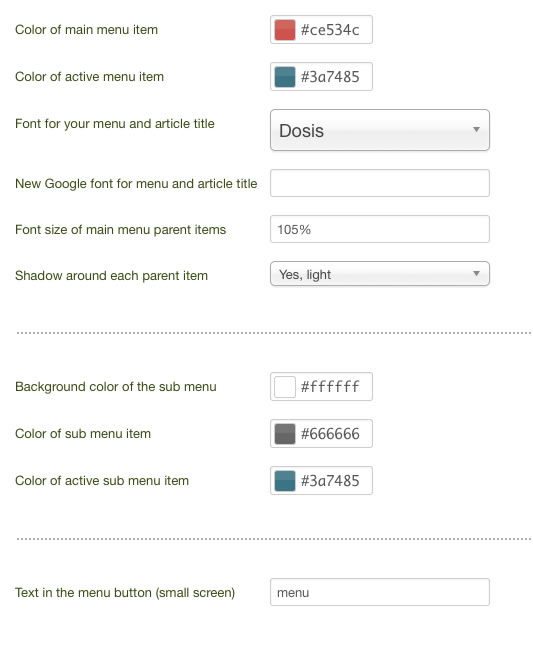Focus the active menu item #3a7485 hex field
Image resolution: width=533 pixels, height=657 pixels.
330,77
